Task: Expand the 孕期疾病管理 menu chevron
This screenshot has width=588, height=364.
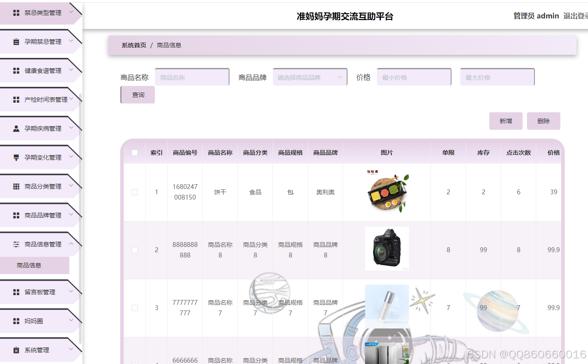Action: (x=71, y=128)
